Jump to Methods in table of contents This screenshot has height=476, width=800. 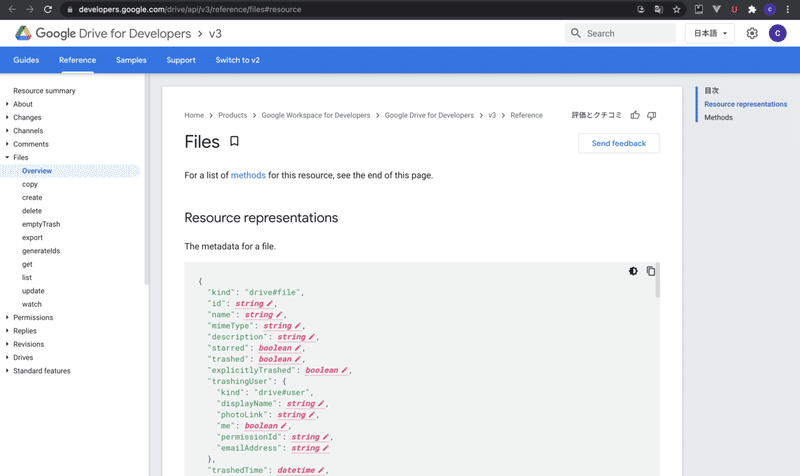point(718,117)
